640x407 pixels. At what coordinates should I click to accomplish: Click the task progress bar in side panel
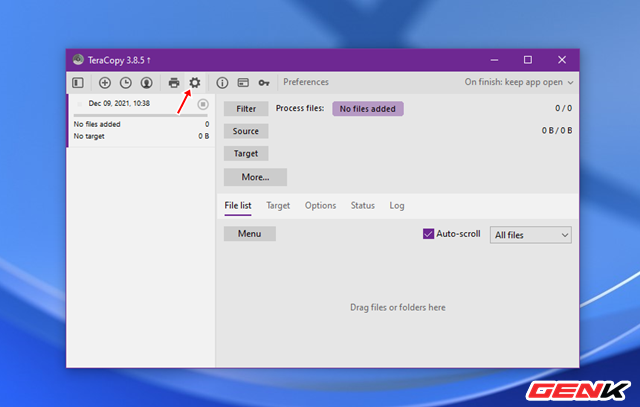140,116
